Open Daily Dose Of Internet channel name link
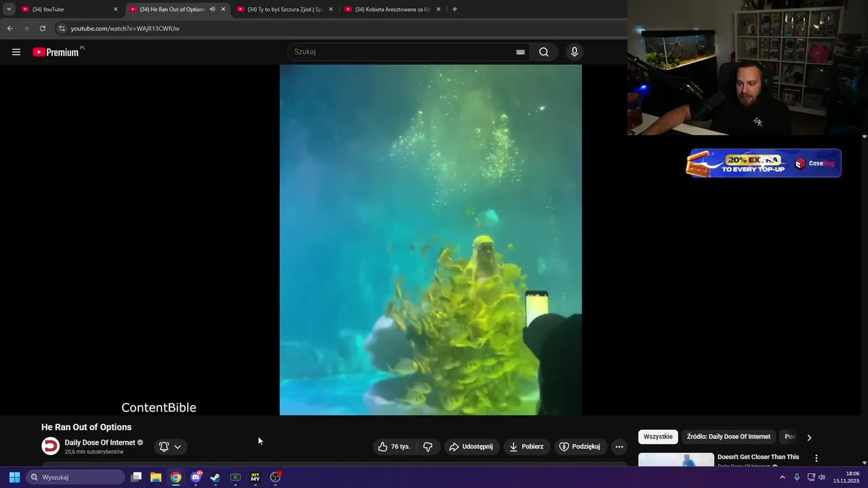 click(100, 443)
